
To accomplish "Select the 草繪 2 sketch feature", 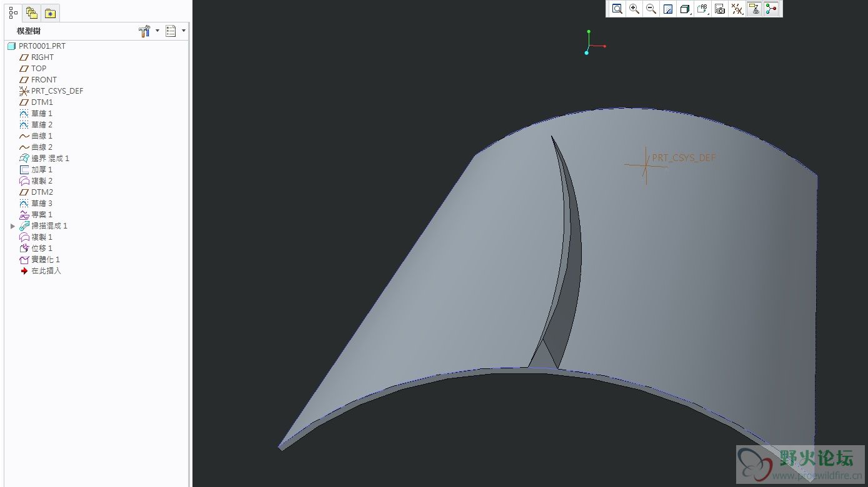I will click(36, 125).
